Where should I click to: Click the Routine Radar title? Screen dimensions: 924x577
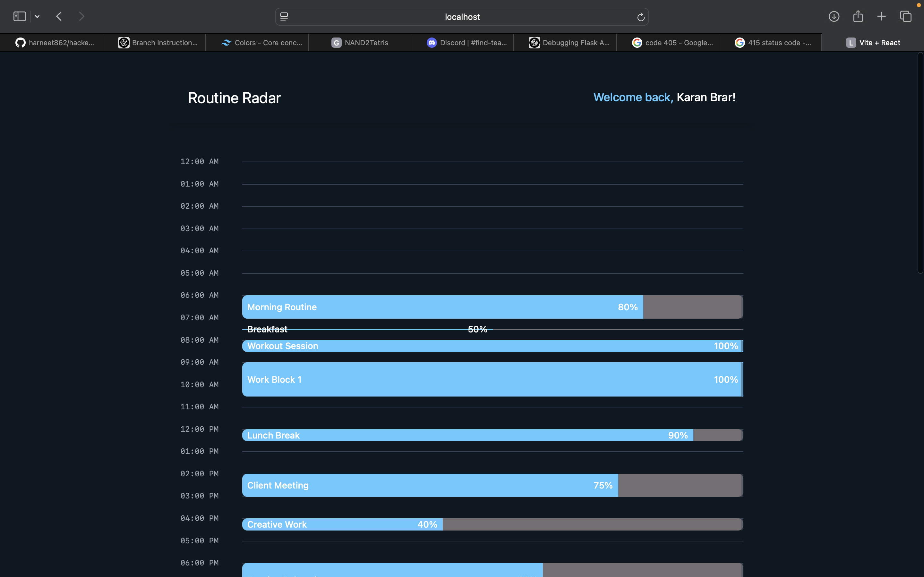[234, 98]
